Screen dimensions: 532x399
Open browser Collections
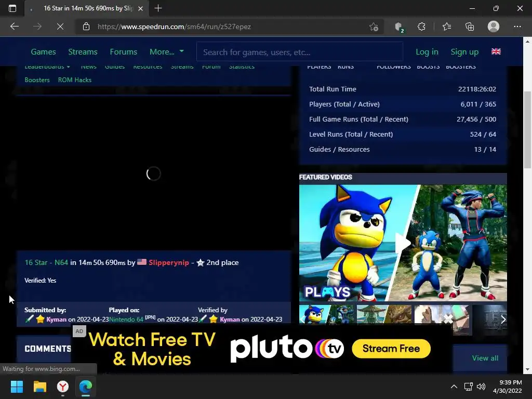(470, 26)
